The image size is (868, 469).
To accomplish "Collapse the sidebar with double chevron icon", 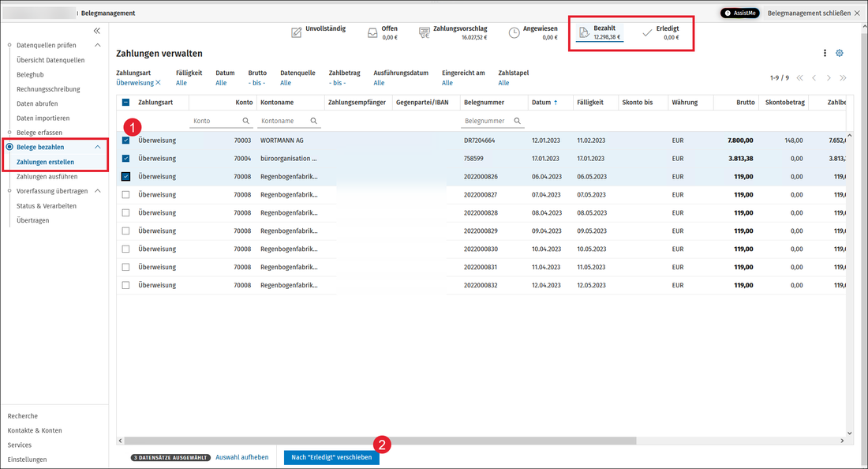I will (97, 31).
